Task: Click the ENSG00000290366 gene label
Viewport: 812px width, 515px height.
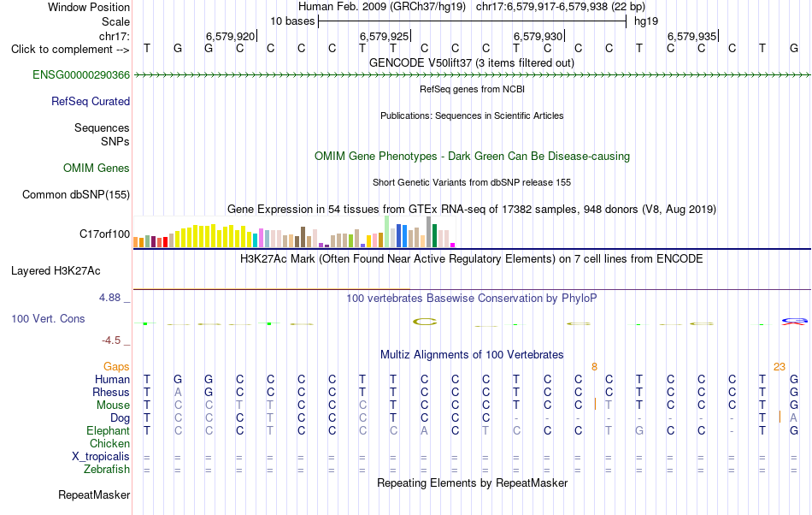Action: [81, 75]
